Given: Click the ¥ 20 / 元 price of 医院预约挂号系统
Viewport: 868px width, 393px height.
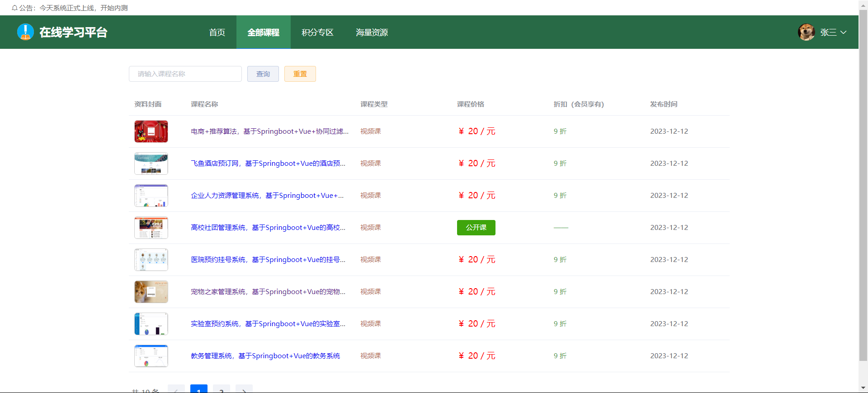Looking at the screenshot, I should point(477,260).
